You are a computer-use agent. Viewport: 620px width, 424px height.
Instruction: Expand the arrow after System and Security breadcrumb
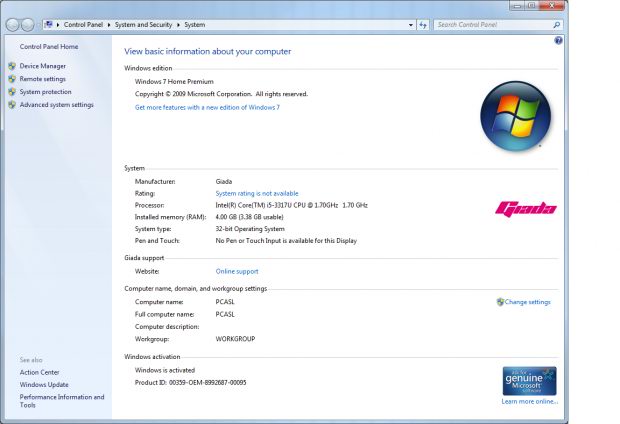180,24
